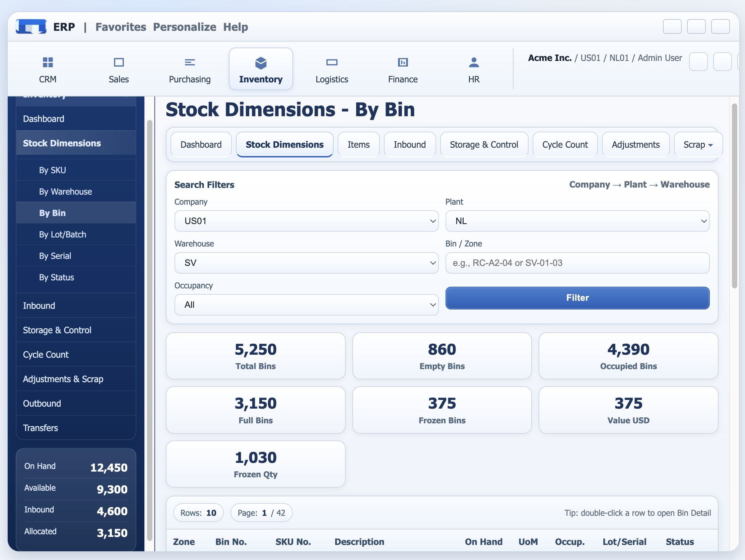Image resolution: width=745 pixels, height=560 pixels.
Task: Select By Bin in sidebar
Action: click(x=76, y=213)
